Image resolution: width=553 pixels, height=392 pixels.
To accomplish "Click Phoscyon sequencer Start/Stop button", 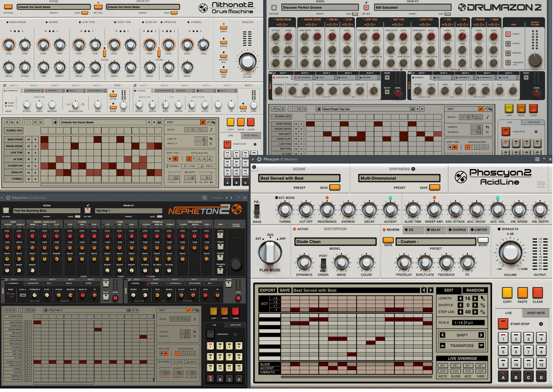I will 503,324.
